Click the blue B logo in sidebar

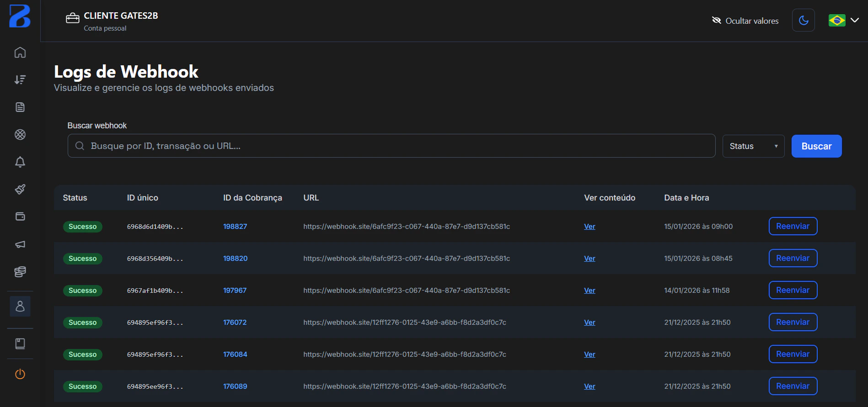coord(20,16)
